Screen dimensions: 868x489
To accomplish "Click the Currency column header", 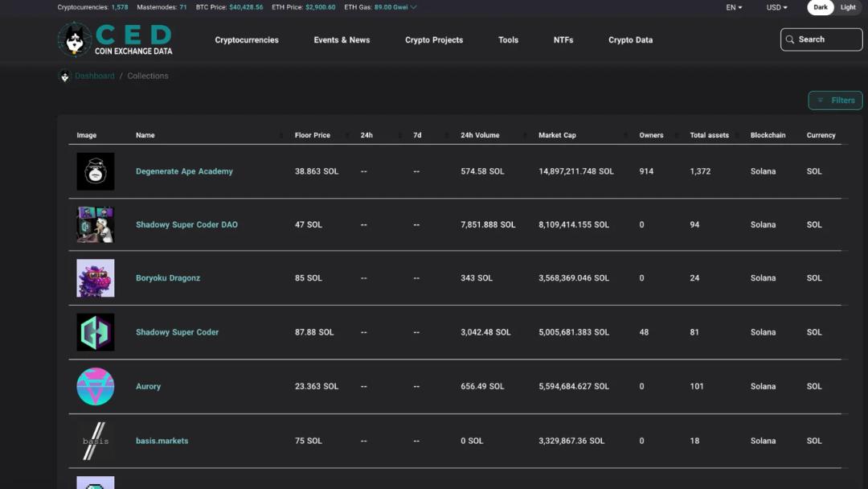I will click(x=821, y=135).
